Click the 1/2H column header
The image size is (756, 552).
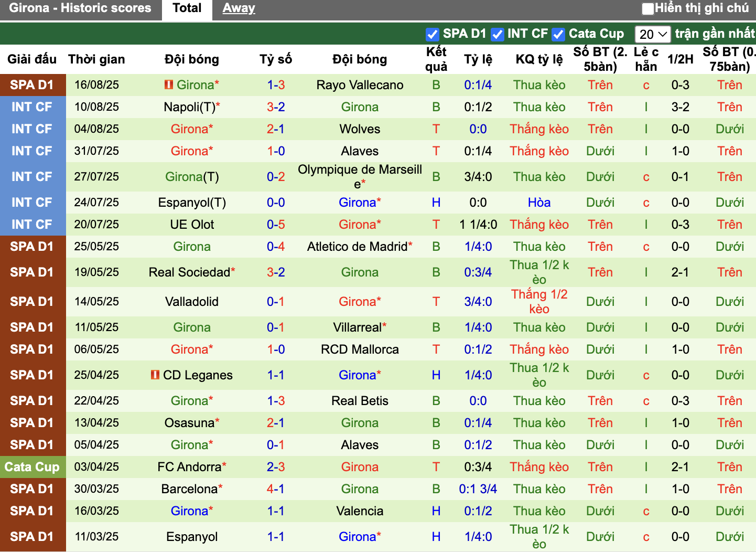tap(681, 59)
